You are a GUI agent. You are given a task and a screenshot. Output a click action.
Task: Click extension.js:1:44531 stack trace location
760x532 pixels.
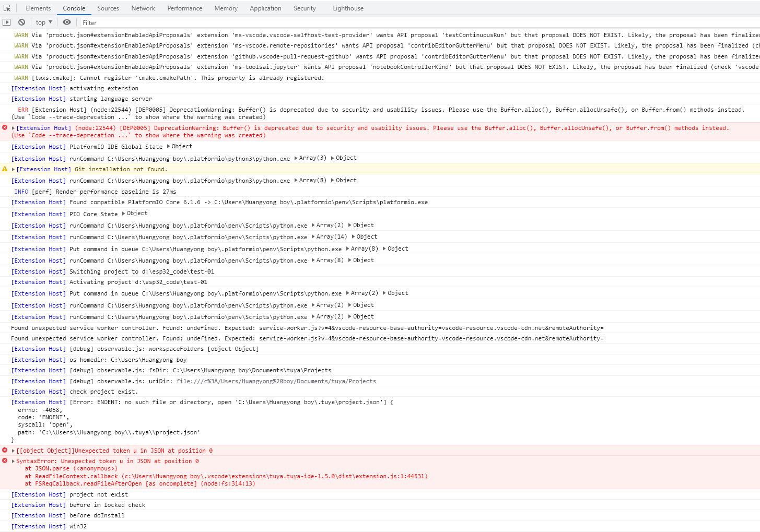(274, 476)
